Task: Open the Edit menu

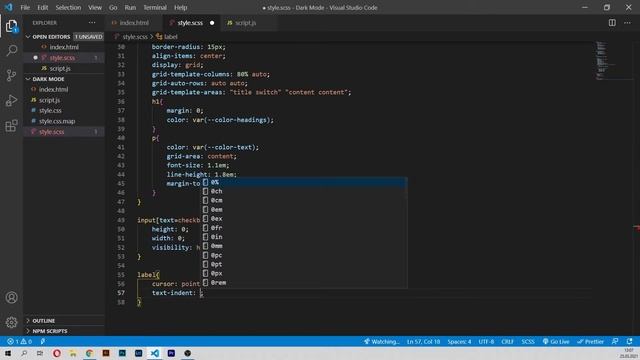Action: 42,7
